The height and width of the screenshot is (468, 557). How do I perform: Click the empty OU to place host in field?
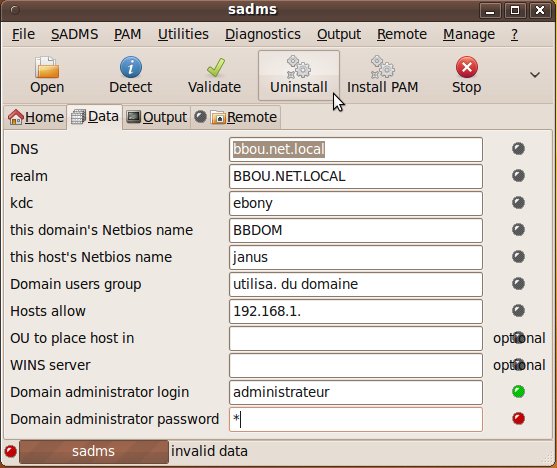pyautogui.click(x=356, y=338)
